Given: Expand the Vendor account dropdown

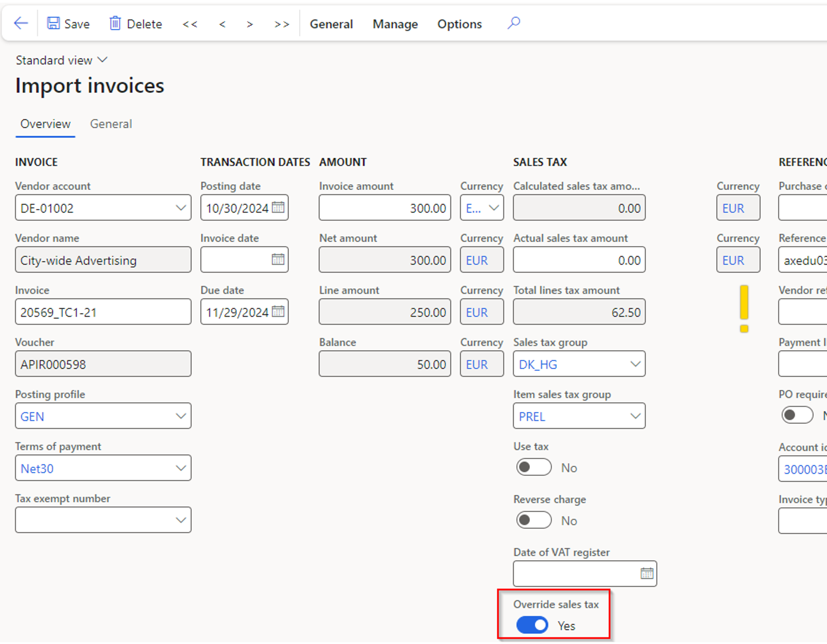Looking at the screenshot, I should 181,208.
